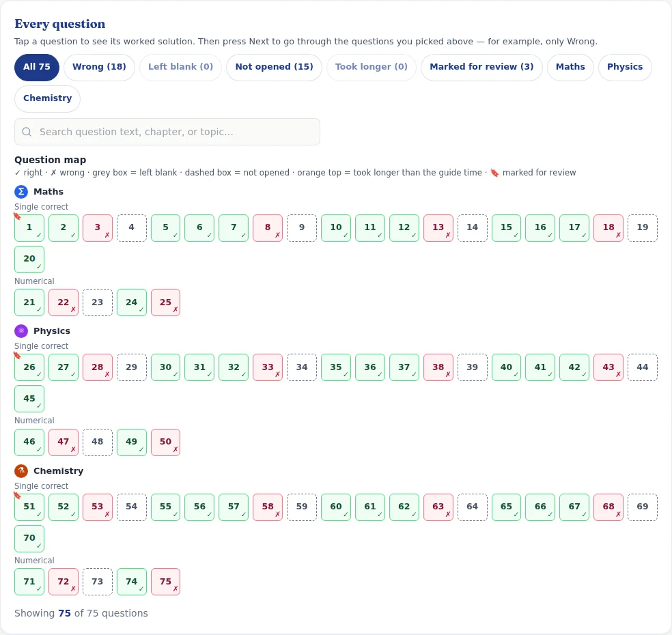Image resolution: width=672 pixels, height=635 pixels.
Task: Open numerical question 50
Action: pos(165,442)
